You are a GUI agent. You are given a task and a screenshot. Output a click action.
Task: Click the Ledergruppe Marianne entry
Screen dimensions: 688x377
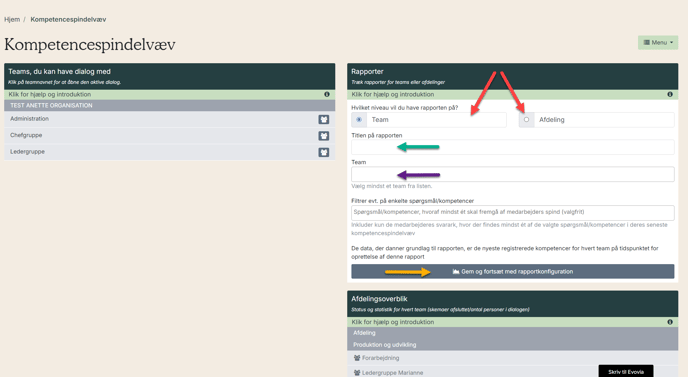point(392,373)
